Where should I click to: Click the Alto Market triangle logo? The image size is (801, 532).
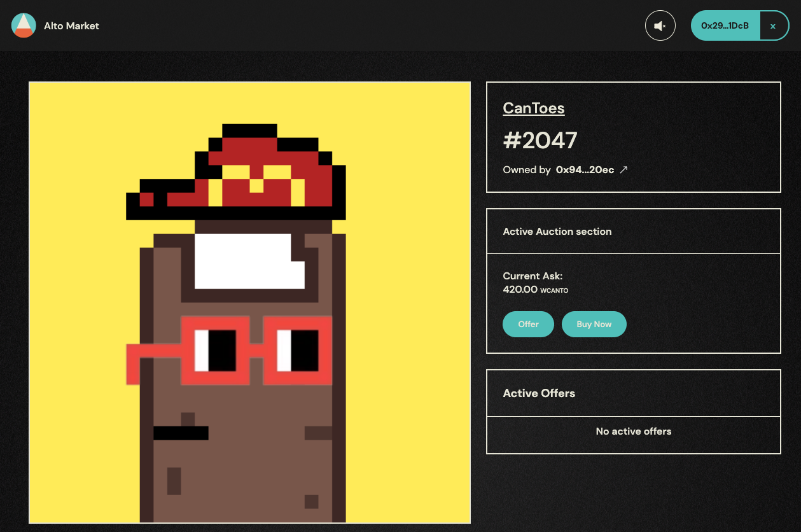(x=24, y=25)
